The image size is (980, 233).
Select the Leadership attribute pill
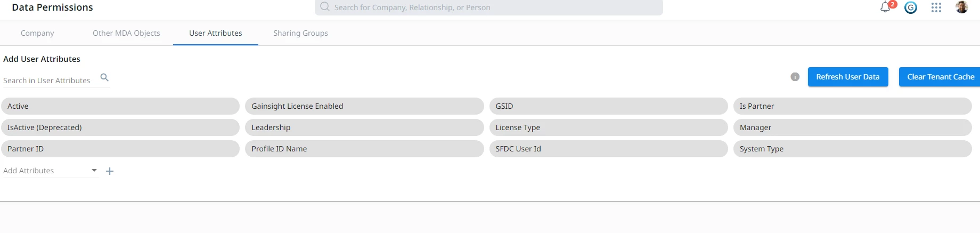(364, 127)
